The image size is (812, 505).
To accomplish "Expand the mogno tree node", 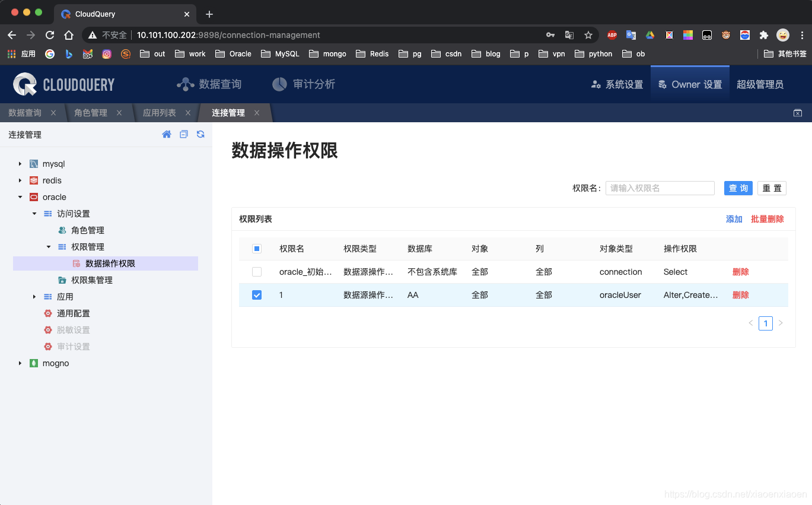I will [x=20, y=363].
